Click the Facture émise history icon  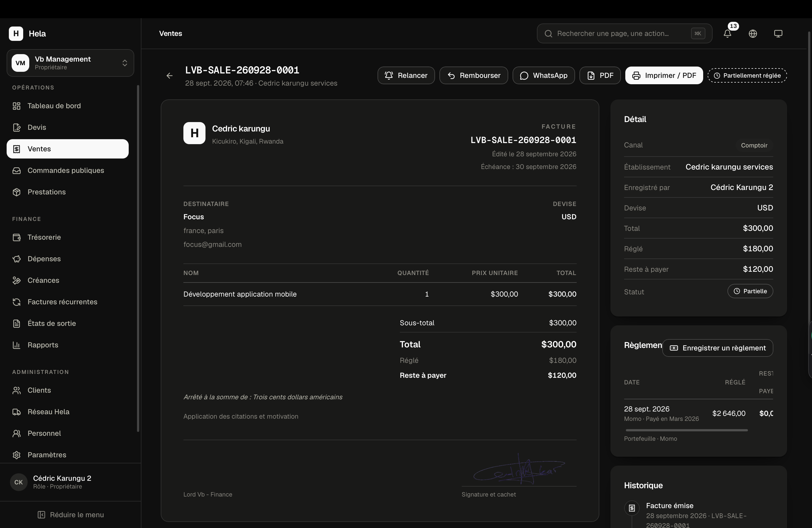632,508
